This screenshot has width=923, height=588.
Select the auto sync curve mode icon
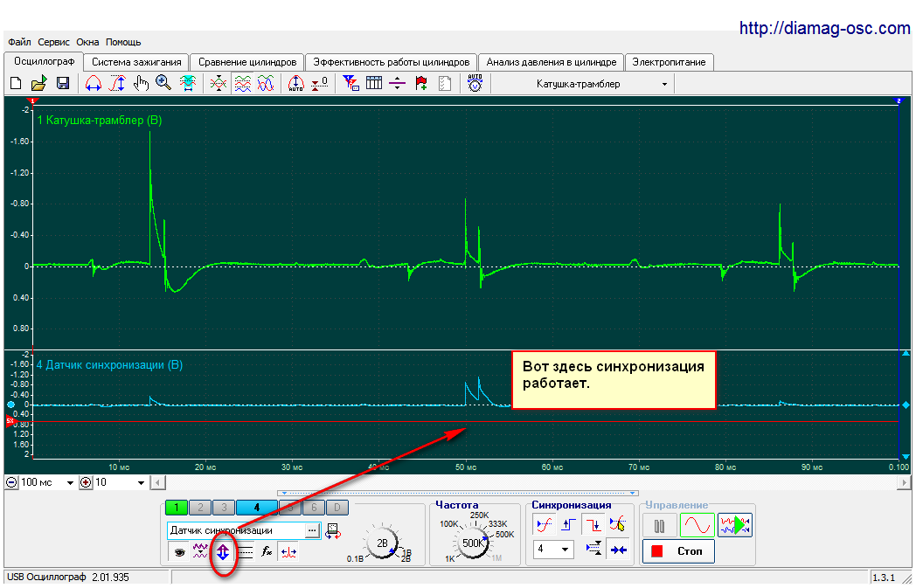(x=545, y=523)
